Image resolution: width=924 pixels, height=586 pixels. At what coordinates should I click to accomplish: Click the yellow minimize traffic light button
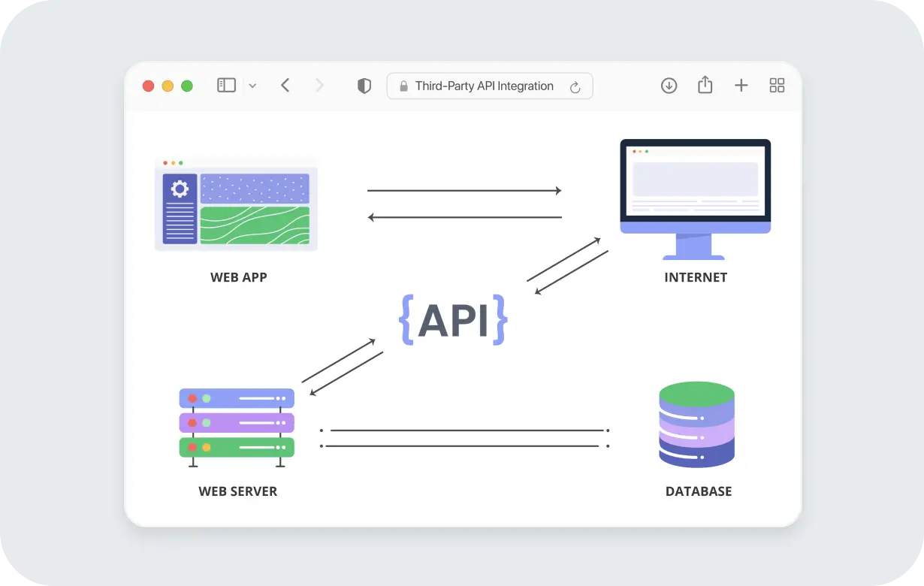[168, 85]
